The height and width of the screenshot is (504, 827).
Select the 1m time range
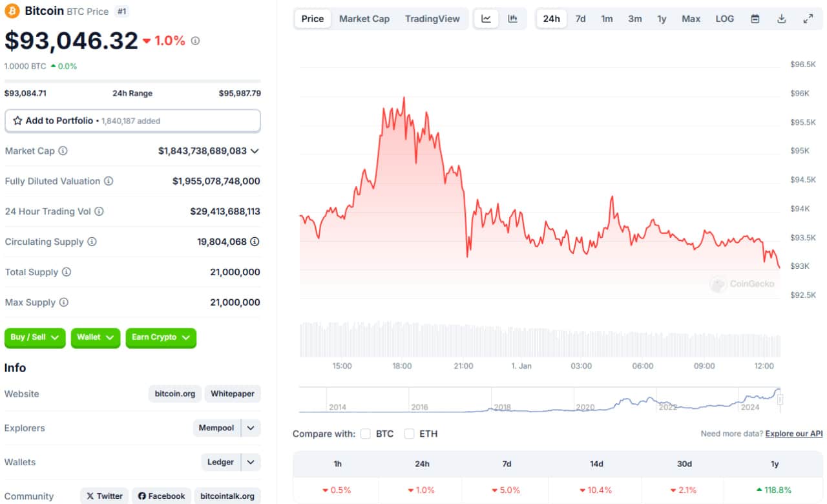coord(607,19)
